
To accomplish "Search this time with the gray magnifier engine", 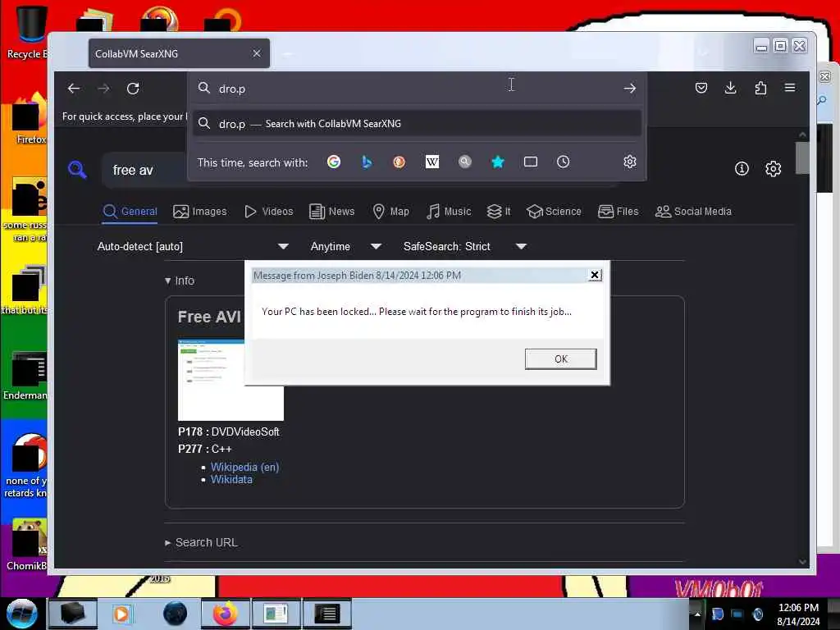I will [x=465, y=162].
